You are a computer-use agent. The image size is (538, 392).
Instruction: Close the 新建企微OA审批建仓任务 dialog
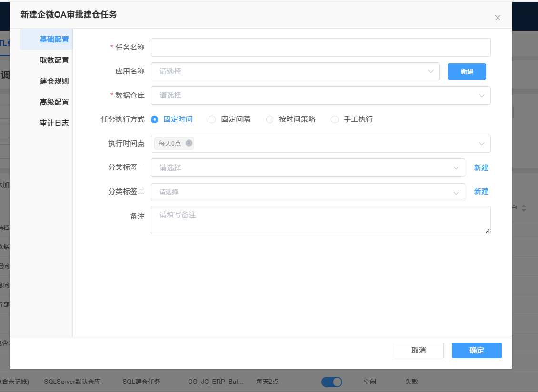(498, 18)
